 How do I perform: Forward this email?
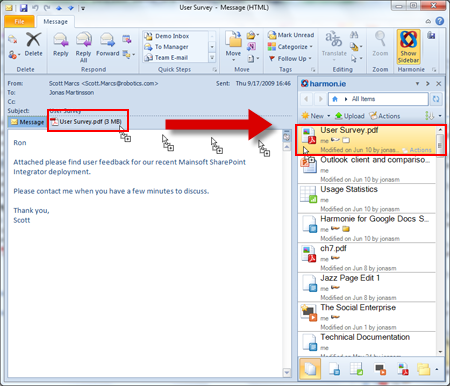click(107, 45)
